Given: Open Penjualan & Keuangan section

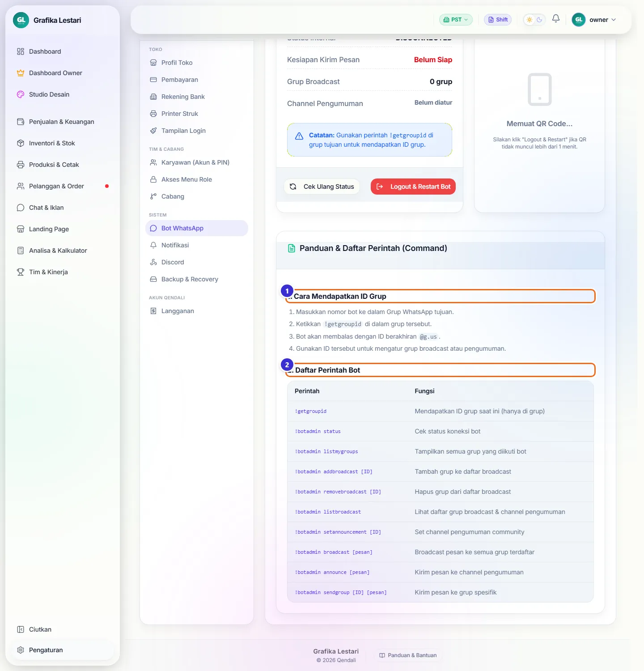Looking at the screenshot, I should click(x=63, y=122).
